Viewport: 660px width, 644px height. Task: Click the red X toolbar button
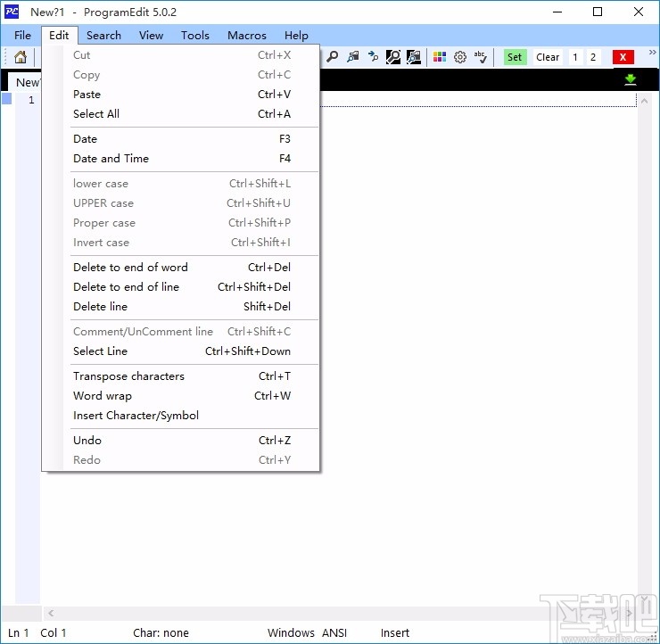(623, 57)
